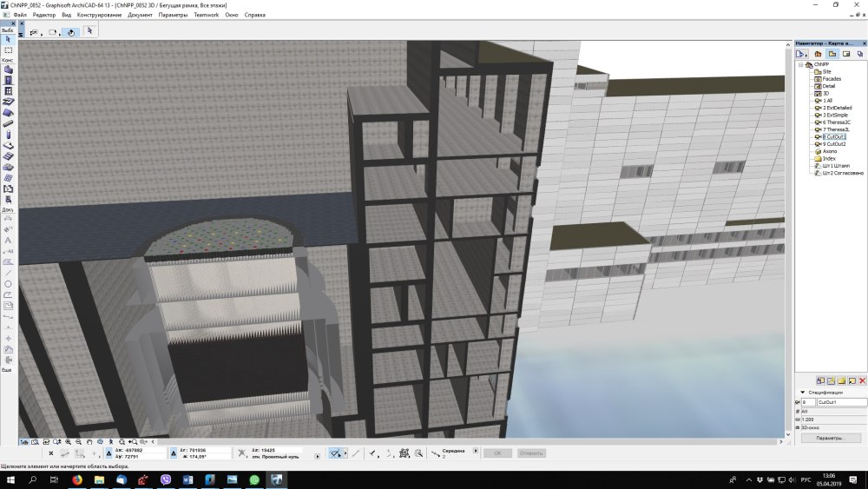
Task: Toggle the guide lines snap button
Action: coord(335,453)
